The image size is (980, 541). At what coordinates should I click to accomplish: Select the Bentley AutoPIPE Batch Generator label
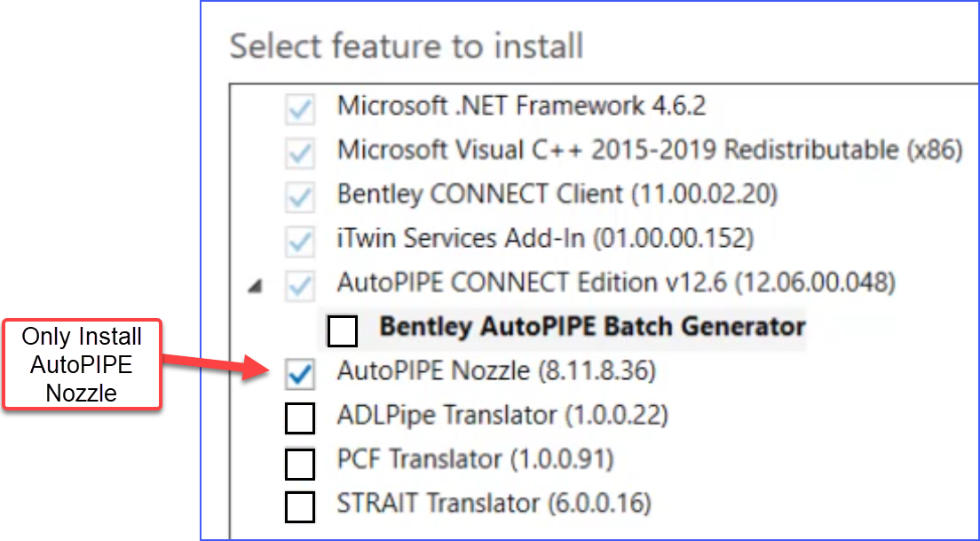[x=592, y=327]
